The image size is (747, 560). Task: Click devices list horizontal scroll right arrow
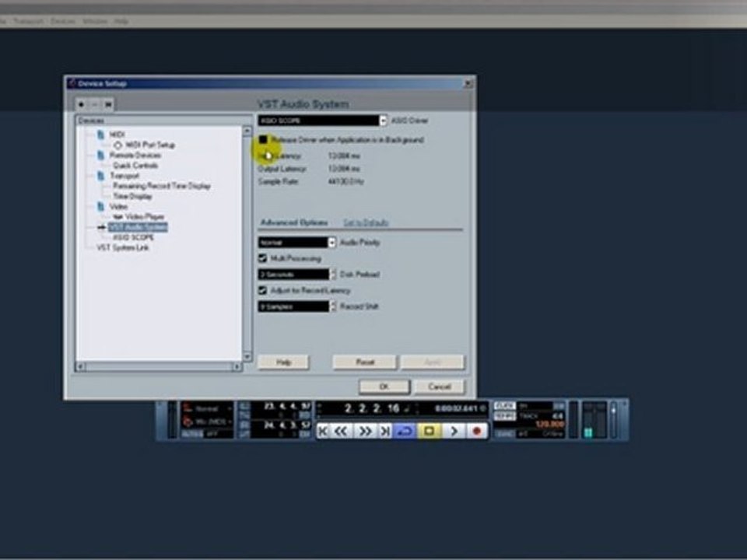point(237,366)
